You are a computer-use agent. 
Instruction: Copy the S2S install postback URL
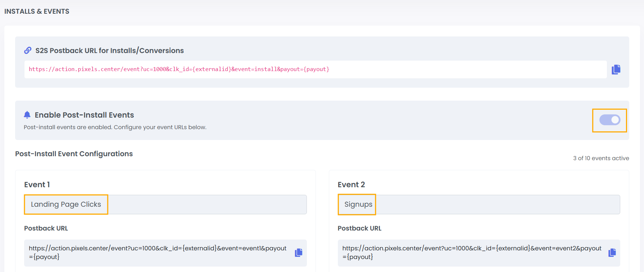pyautogui.click(x=616, y=69)
